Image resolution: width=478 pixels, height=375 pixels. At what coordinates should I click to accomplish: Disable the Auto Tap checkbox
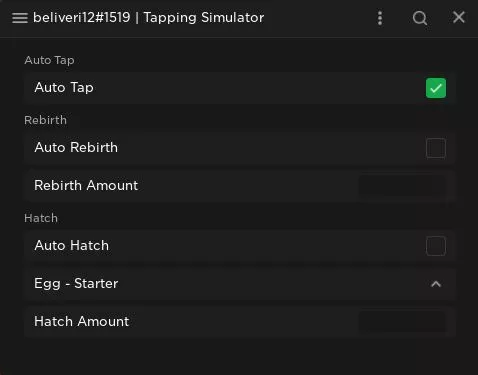pos(436,88)
